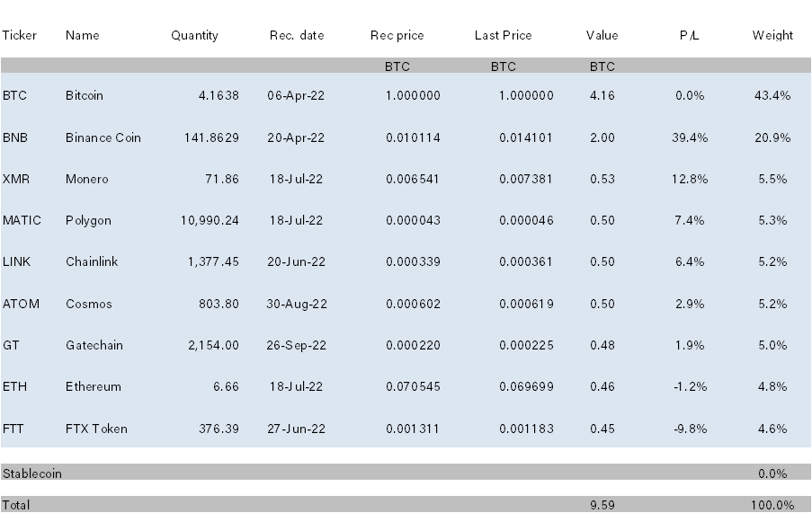Click the Quantity column header
The image size is (812, 513).
tap(195, 35)
